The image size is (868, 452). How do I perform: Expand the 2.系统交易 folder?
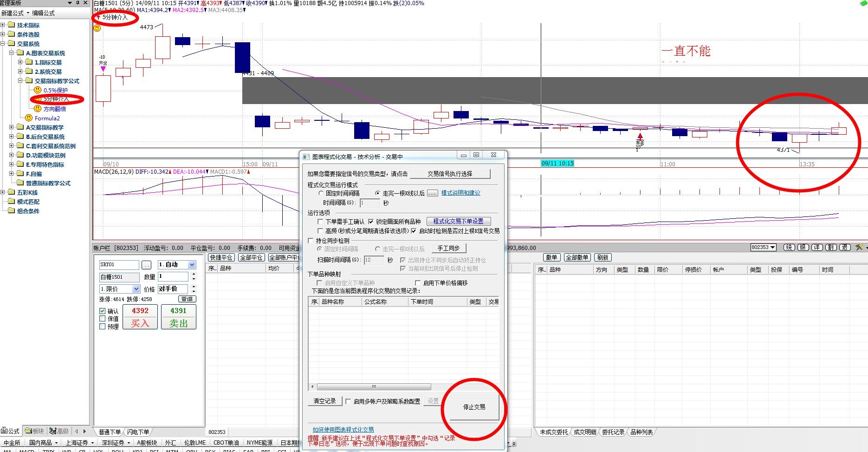pyautogui.click(x=20, y=72)
